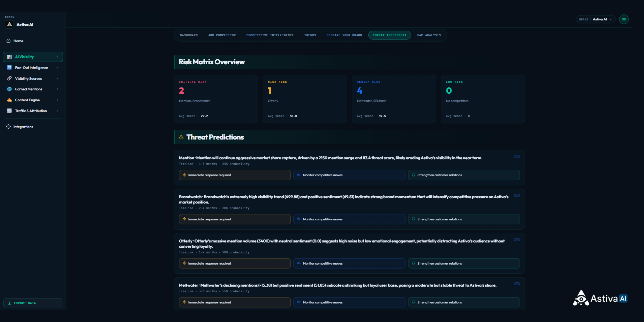Viewport: 644px width, 322px height.
Task: Click the lightning icon in the Meltwater threat card
Action: pos(184,302)
